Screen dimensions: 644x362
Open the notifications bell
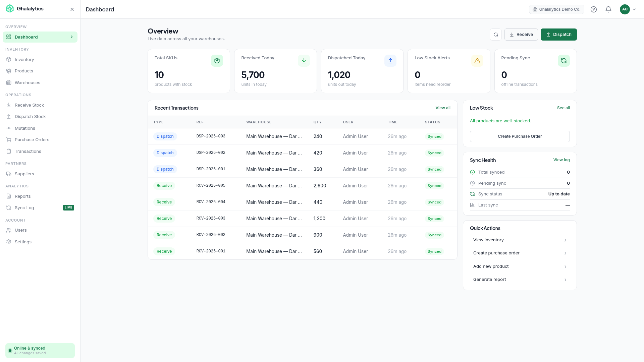pyautogui.click(x=608, y=9)
